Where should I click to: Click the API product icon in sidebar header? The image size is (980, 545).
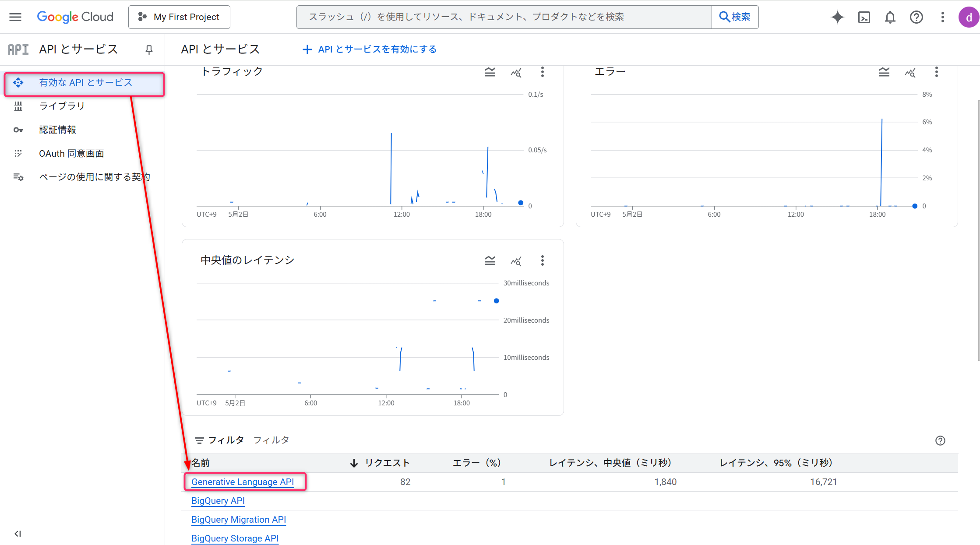tap(18, 49)
